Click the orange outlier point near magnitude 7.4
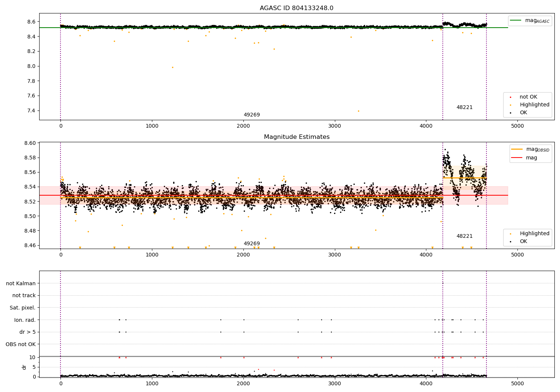The image size is (560, 392). (358, 111)
